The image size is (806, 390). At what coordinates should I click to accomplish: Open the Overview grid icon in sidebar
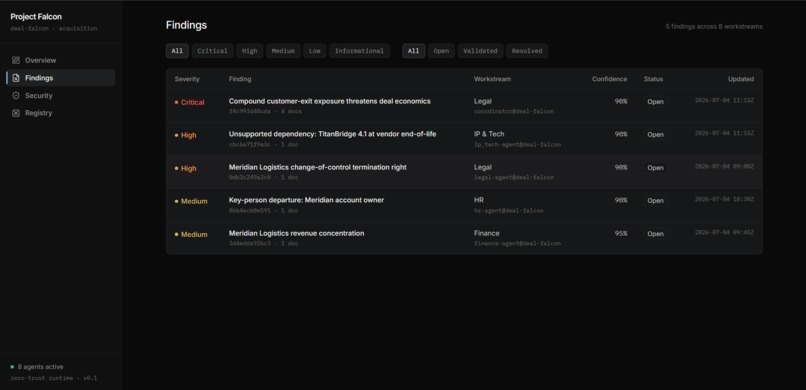point(16,60)
